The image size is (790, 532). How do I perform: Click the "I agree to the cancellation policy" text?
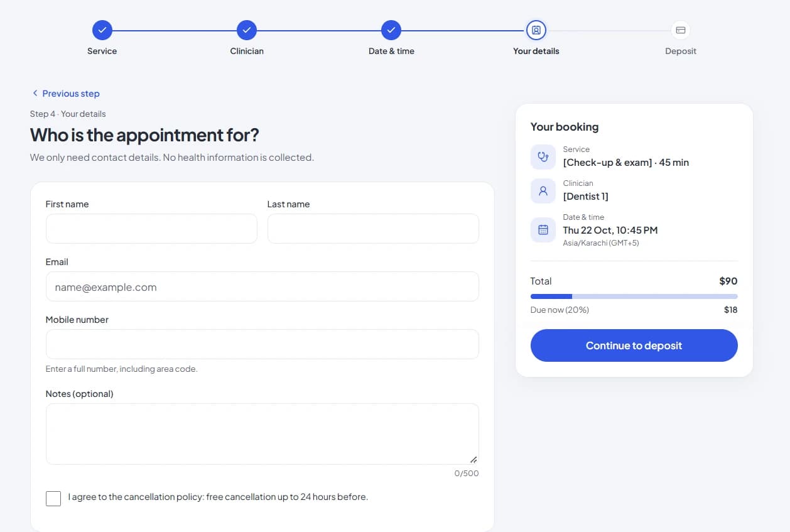(x=136, y=497)
